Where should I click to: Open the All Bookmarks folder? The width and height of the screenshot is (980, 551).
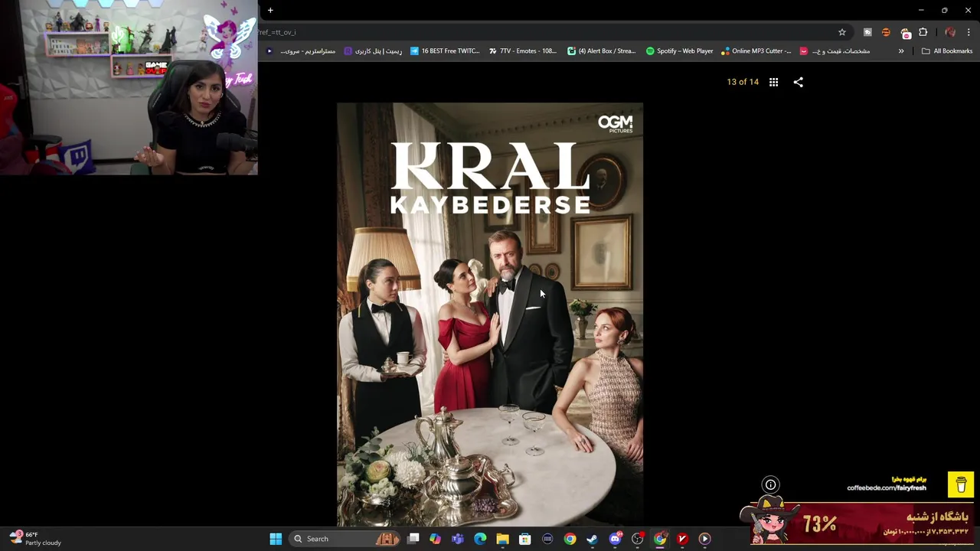(x=947, y=51)
